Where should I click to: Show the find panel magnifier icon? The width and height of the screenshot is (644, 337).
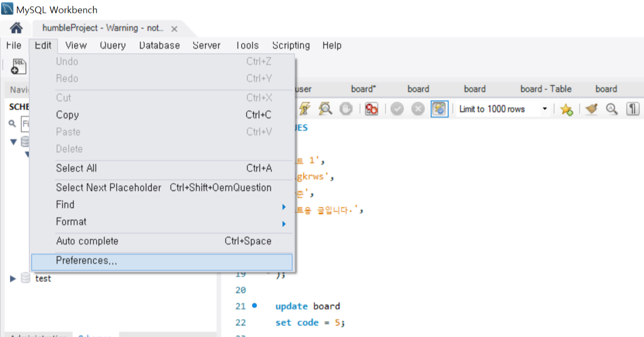point(612,109)
